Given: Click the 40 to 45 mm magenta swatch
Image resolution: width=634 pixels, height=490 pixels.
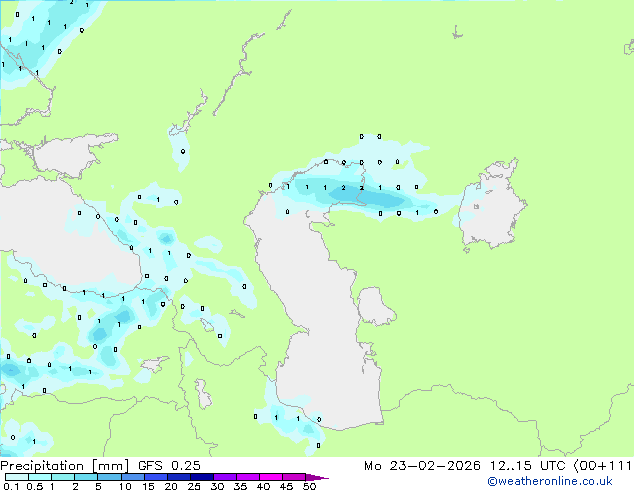Looking at the screenshot, I should [271, 477].
